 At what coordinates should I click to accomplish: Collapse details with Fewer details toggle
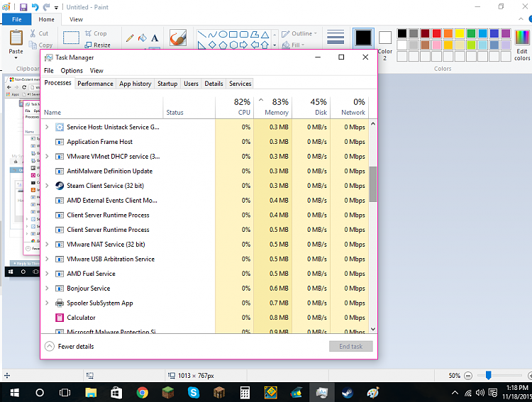pos(70,347)
